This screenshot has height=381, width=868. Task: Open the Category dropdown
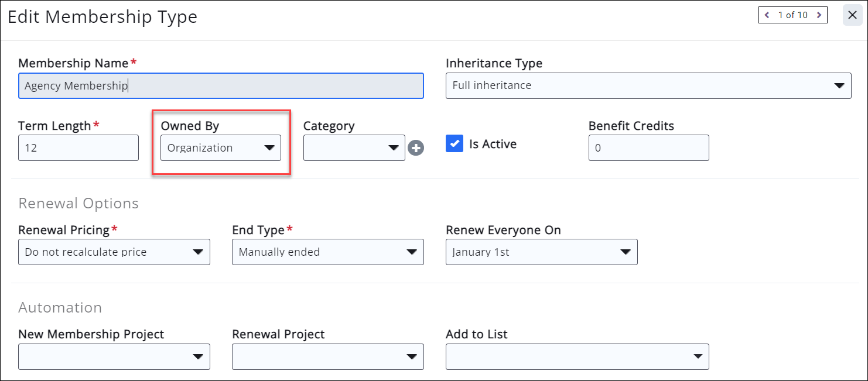[x=354, y=148]
